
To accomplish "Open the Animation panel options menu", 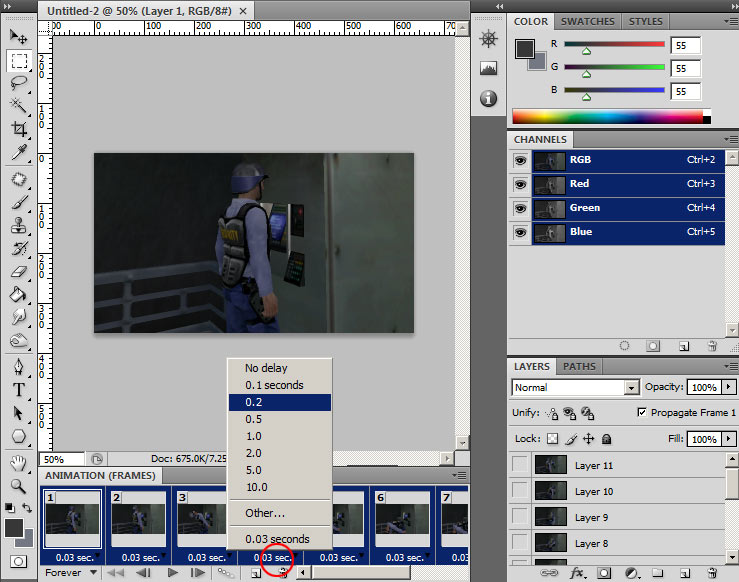I will click(460, 475).
